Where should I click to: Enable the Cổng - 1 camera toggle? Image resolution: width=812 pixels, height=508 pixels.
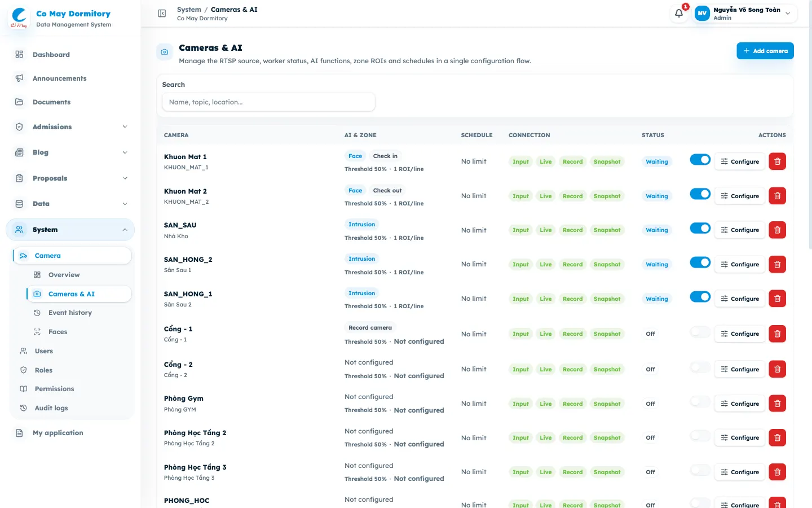[x=700, y=332]
